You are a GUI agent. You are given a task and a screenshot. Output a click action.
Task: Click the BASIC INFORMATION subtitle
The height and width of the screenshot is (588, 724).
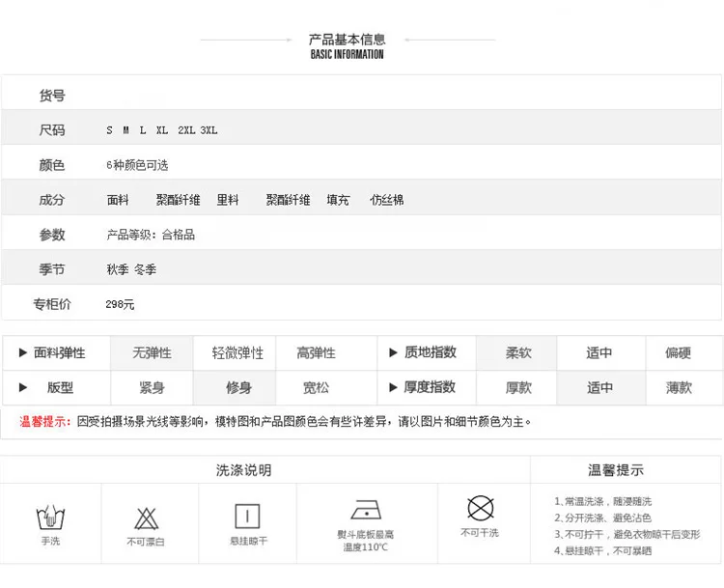coord(347,54)
